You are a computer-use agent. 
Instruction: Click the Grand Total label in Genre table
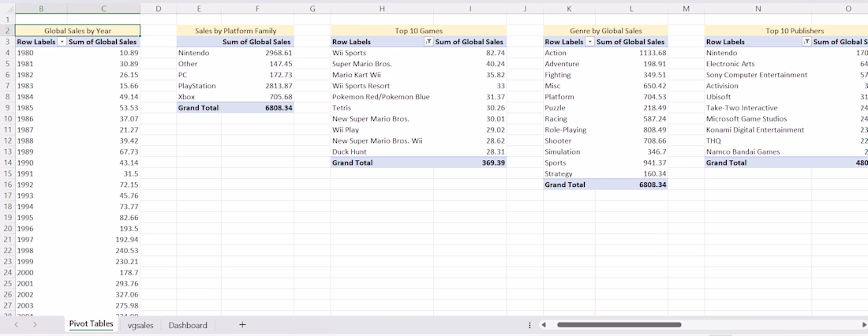569,185
